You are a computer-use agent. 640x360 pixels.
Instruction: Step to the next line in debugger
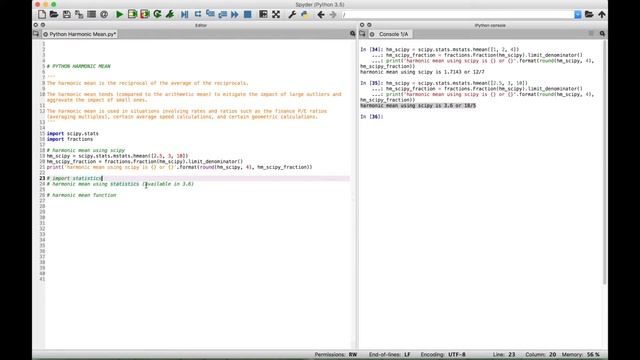[x=198, y=14]
